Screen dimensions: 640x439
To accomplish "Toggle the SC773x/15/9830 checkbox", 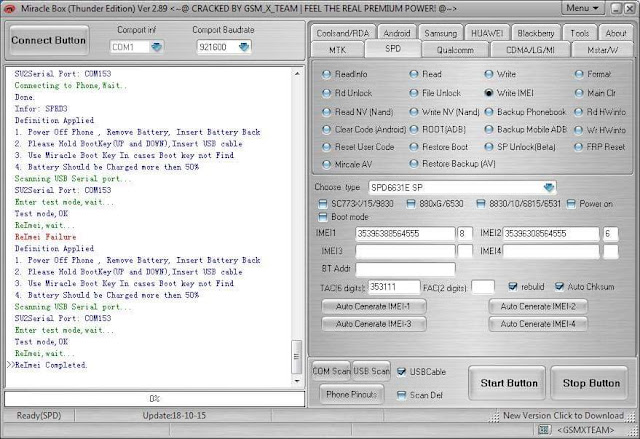I will [x=323, y=204].
